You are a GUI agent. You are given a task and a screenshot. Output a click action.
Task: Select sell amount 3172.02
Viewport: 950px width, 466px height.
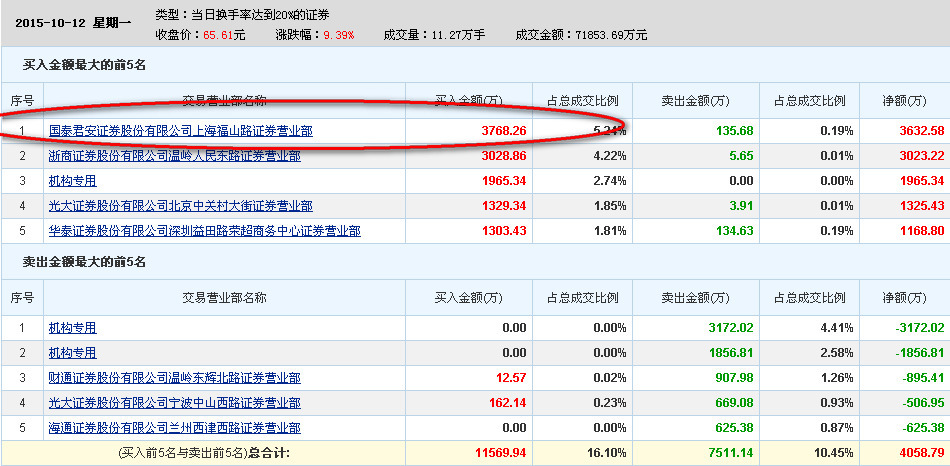click(731, 328)
